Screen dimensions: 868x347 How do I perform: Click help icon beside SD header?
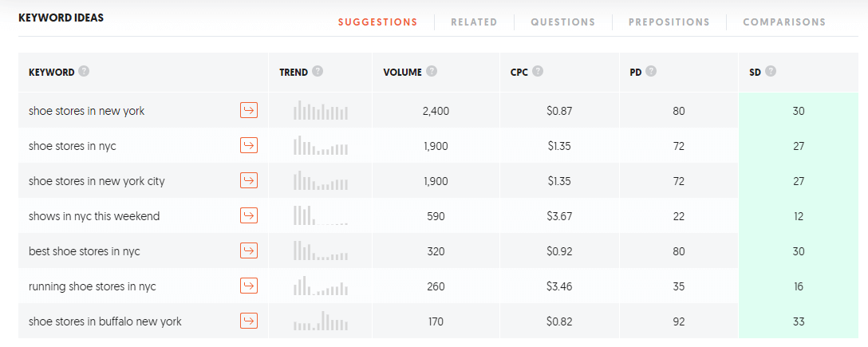pyautogui.click(x=771, y=71)
